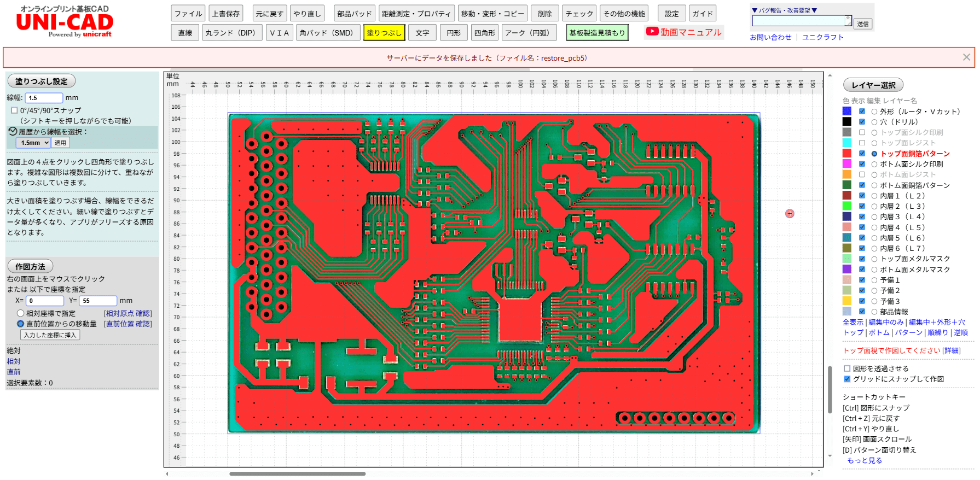The height and width of the screenshot is (480, 980).
Task: Click the 基板製造見積もり button
Action: 597,33
